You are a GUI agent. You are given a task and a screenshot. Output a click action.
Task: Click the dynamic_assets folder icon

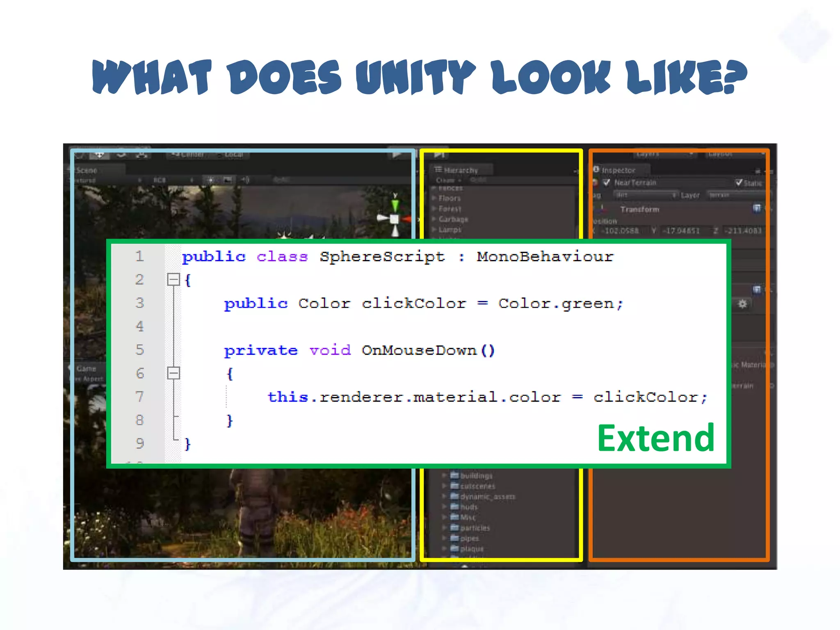(454, 496)
